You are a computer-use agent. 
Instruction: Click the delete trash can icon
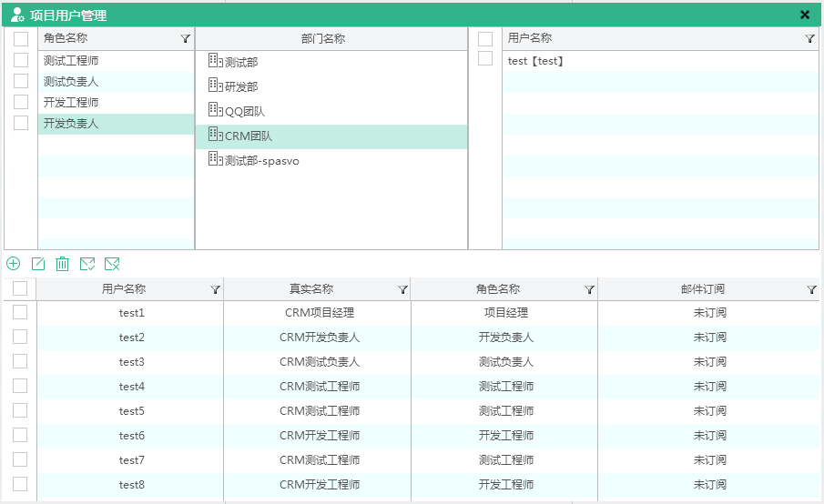click(63, 264)
